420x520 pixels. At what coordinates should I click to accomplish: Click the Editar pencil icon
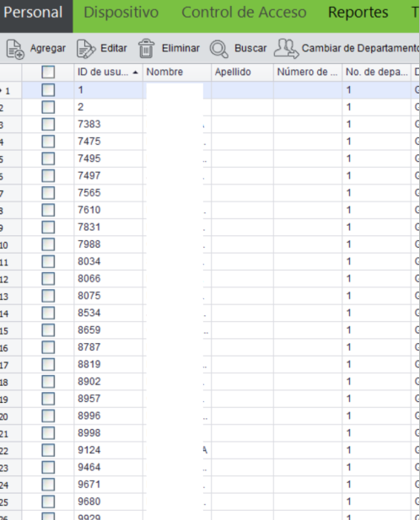pyautogui.click(x=85, y=49)
